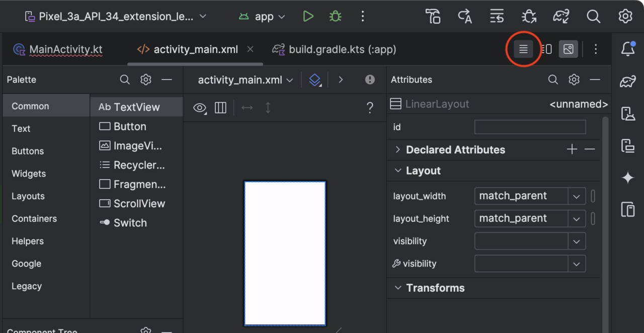Run the app with the green play button
This screenshot has height=333, width=644.
tap(308, 17)
